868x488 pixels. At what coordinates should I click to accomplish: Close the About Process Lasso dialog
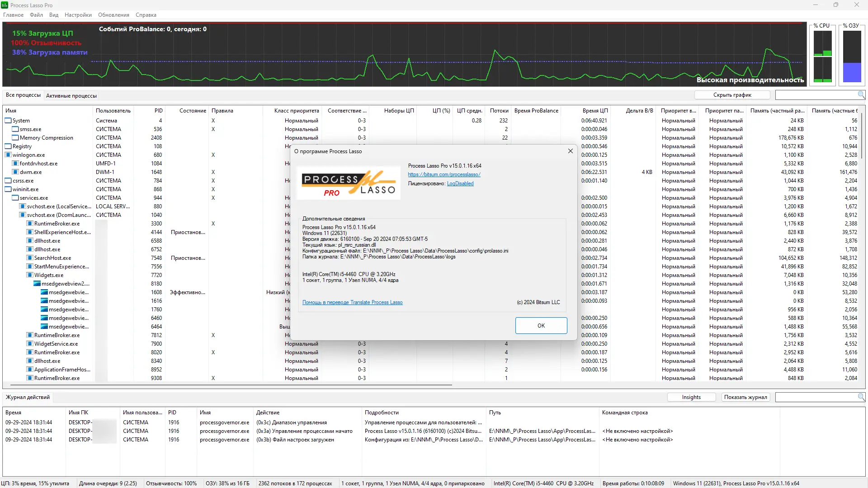point(570,151)
